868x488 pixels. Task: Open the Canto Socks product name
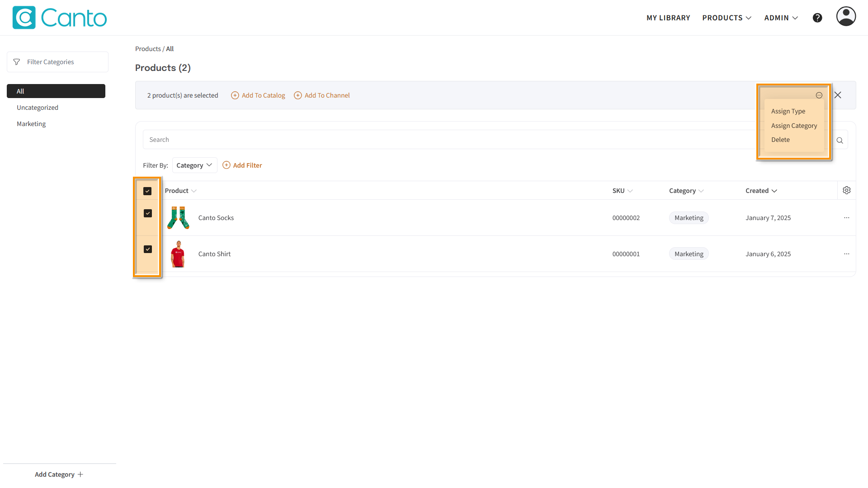click(x=216, y=218)
